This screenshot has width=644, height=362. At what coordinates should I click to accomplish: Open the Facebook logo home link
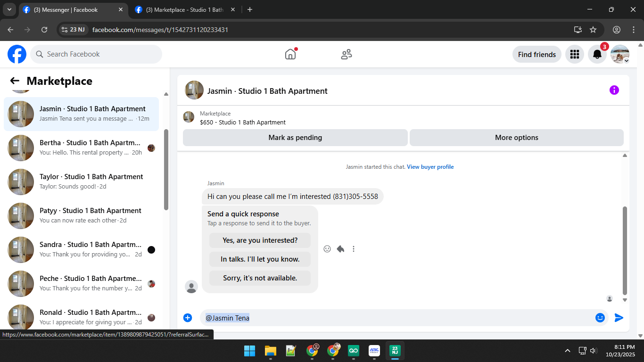click(17, 54)
